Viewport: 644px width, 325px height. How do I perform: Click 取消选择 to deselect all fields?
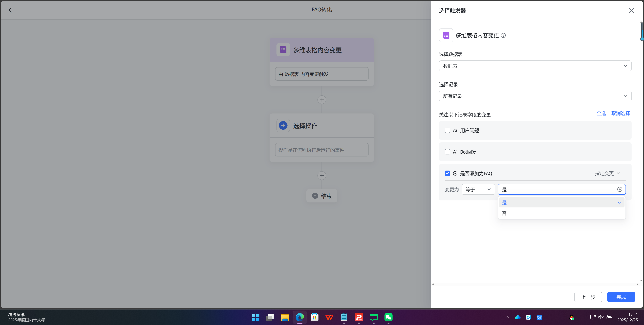(620, 113)
